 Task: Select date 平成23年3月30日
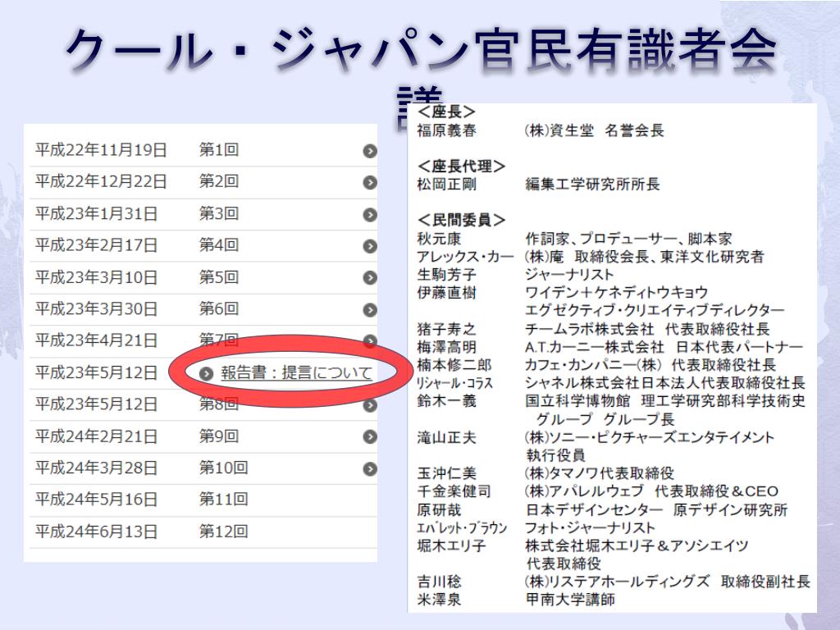coord(96,309)
